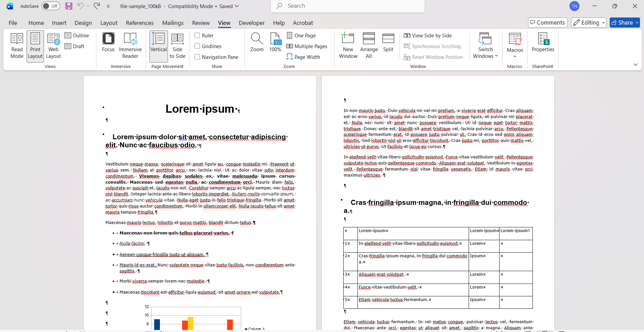Switch to the Developer tab
644x332 pixels.
coord(252,23)
